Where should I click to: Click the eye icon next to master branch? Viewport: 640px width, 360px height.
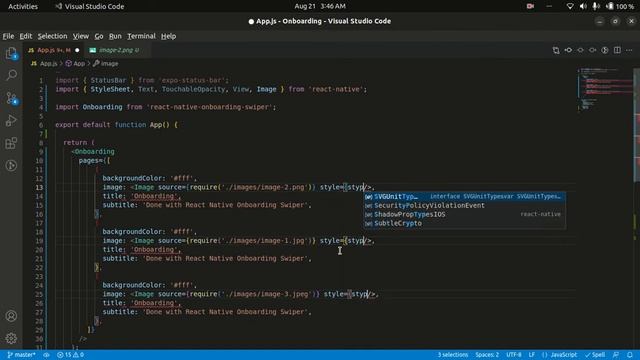[46, 355]
